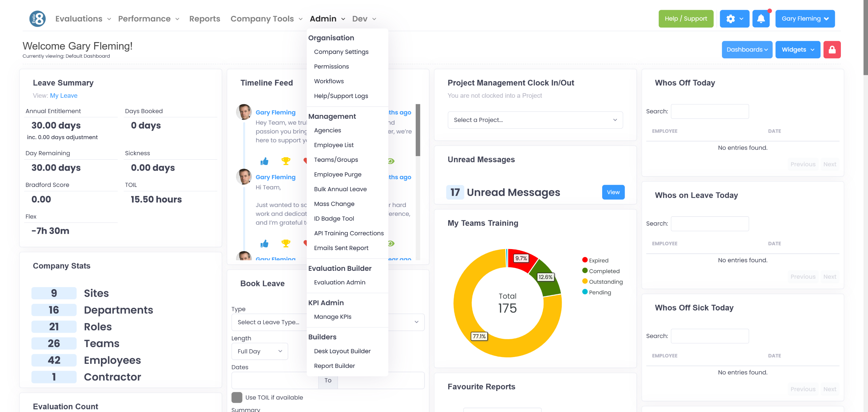The height and width of the screenshot is (412, 868).
Task: Open the Select a Project dropdown
Action: pos(535,120)
